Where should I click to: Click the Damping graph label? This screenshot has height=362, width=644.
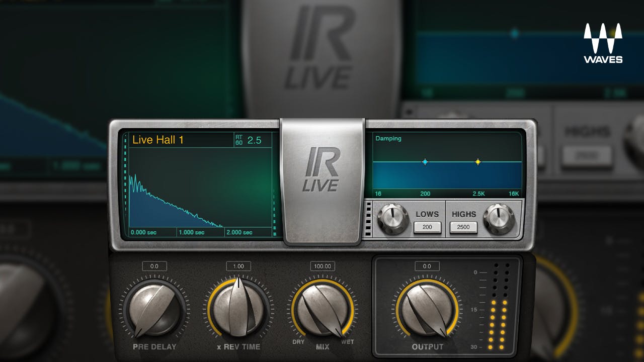(388, 138)
